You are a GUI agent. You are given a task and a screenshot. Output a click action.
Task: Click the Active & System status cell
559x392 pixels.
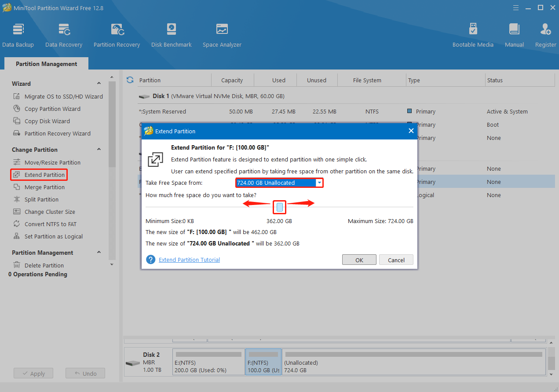click(507, 111)
